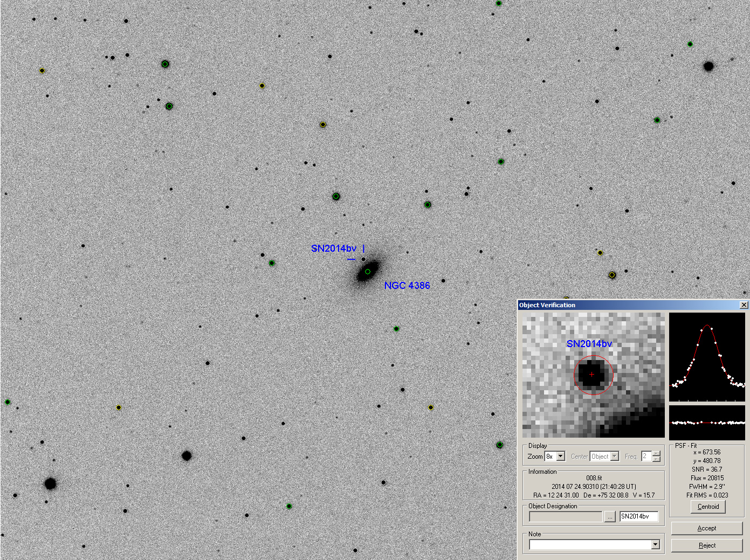The height and width of the screenshot is (560, 750).
Task: Click the NGC 4386 label on the main image
Action: [x=407, y=286]
